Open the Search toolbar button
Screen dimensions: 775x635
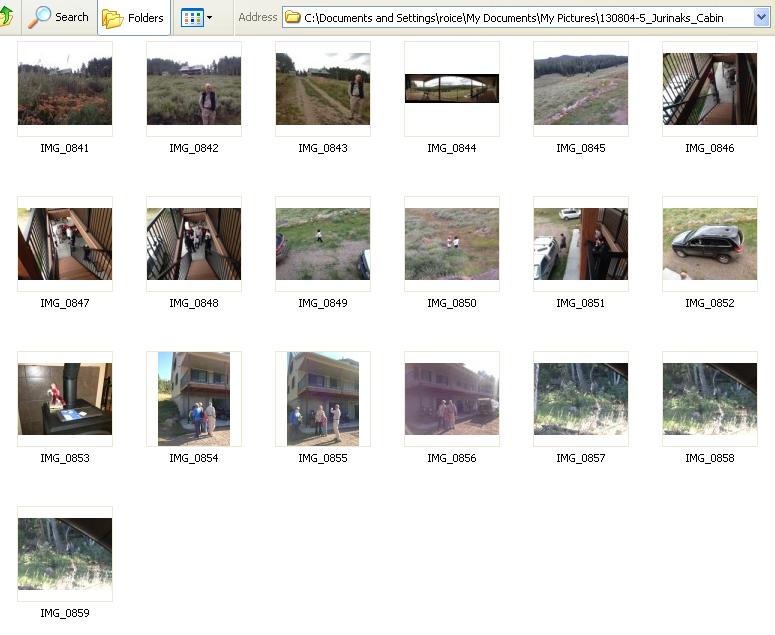click(x=58, y=17)
